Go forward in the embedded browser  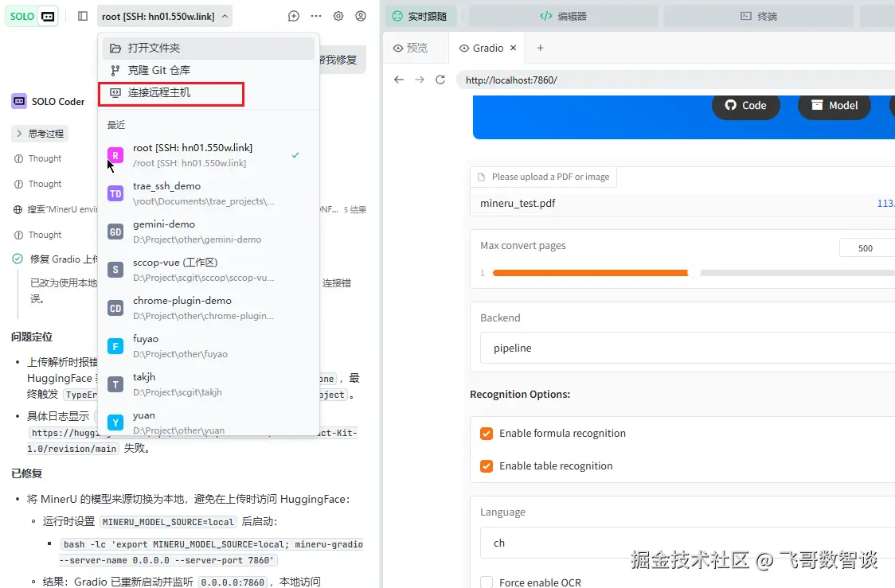pos(420,80)
